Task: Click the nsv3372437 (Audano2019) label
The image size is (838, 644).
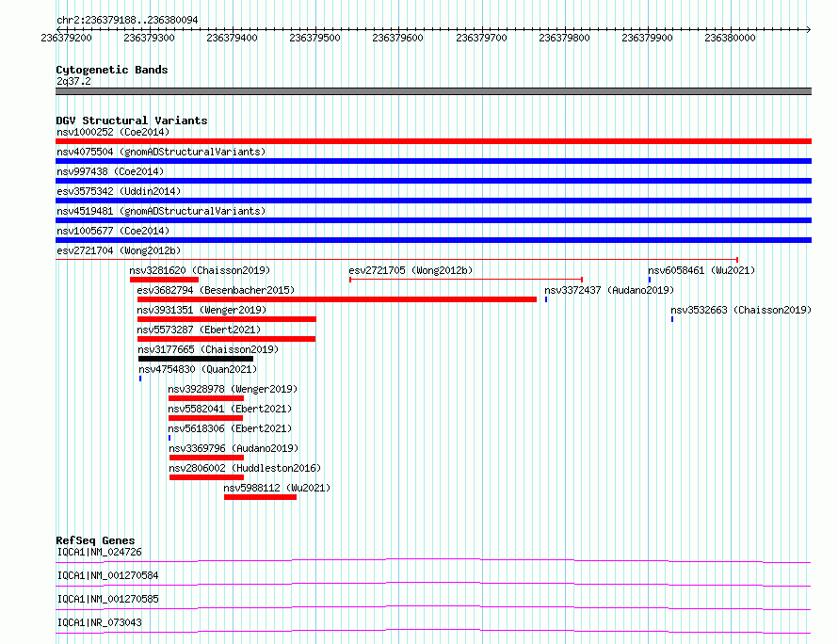Action: click(x=609, y=290)
